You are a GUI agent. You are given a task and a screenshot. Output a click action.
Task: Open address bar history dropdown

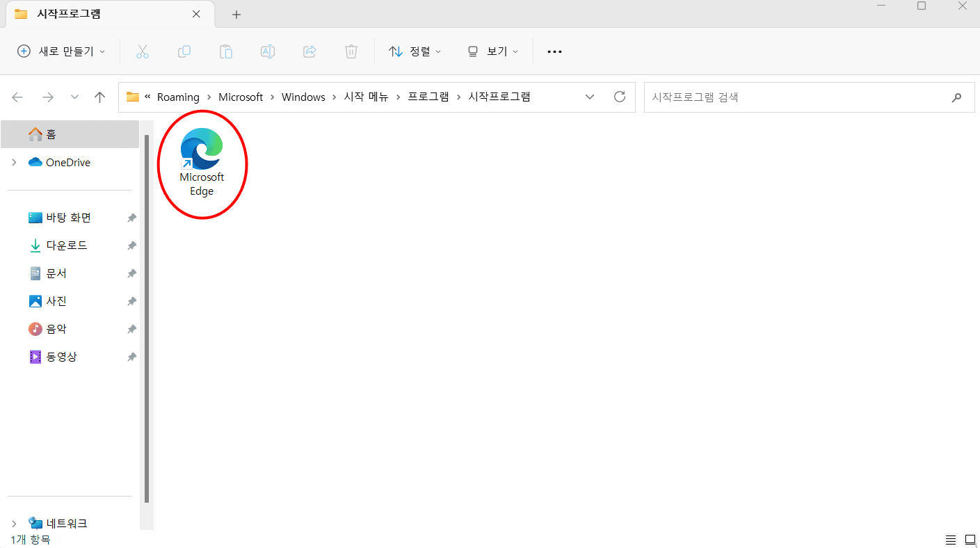[x=590, y=97]
